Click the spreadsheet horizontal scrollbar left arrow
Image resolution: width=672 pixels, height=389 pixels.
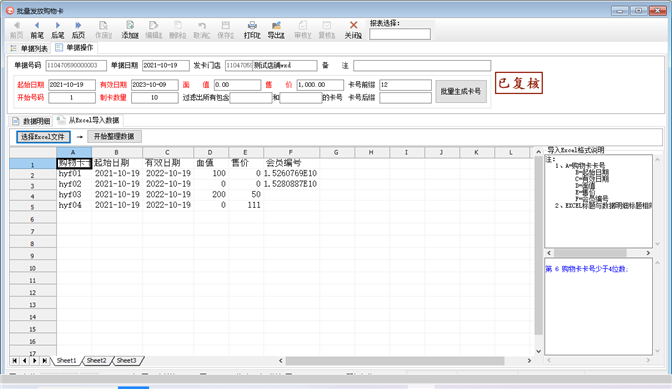[x=281, y=361]
